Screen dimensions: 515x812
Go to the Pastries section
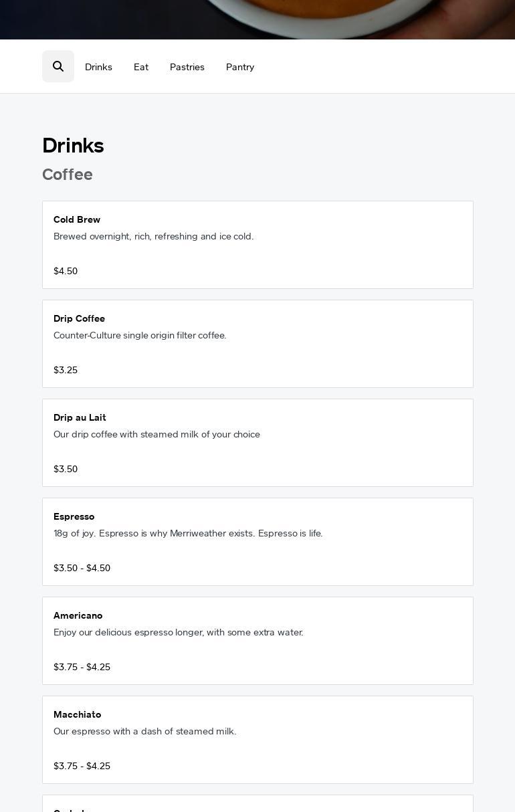[187, 67]
